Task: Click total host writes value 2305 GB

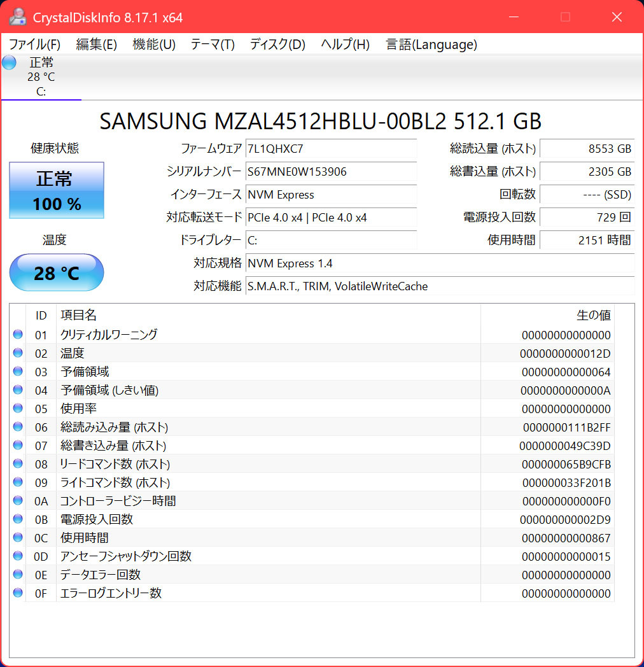Action: (587, 171)
